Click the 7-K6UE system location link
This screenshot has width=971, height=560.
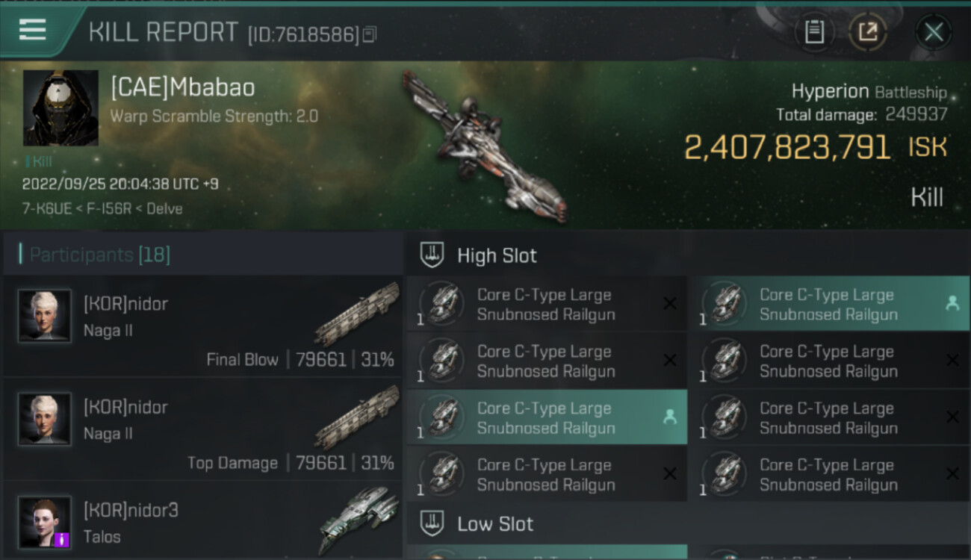(x=49, y=208)
